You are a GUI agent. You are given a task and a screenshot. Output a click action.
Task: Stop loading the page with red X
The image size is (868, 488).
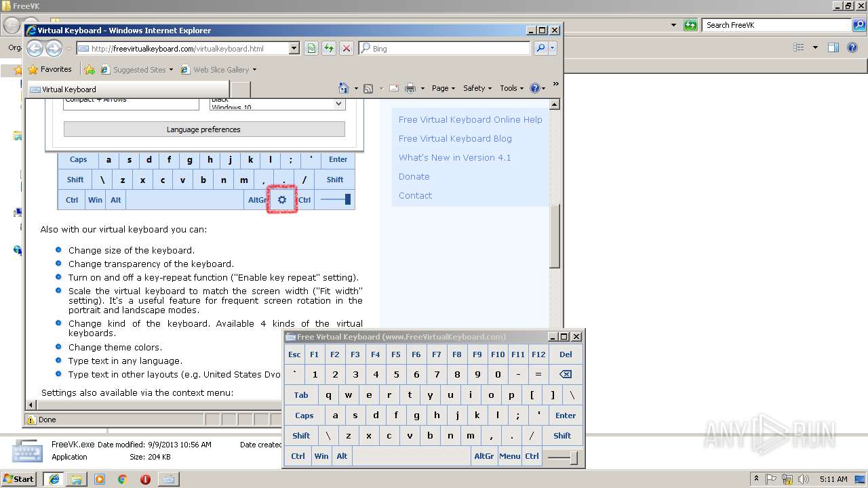(x=347, y=48)
